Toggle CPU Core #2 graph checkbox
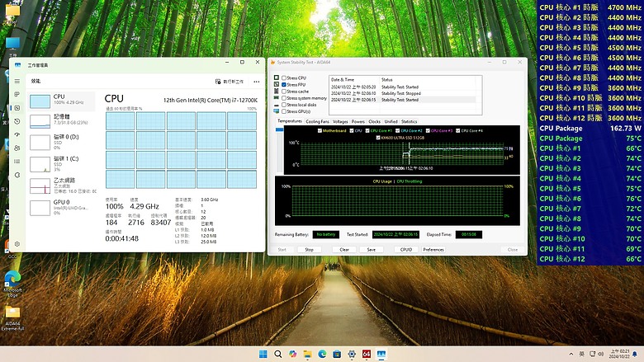644x362 pixels. 398,131
